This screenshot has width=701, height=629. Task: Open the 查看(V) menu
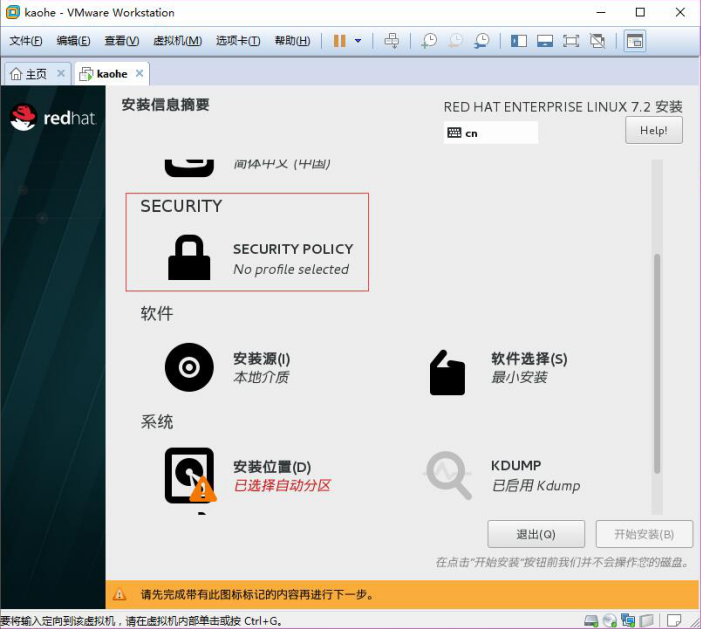tap(122, 41)
